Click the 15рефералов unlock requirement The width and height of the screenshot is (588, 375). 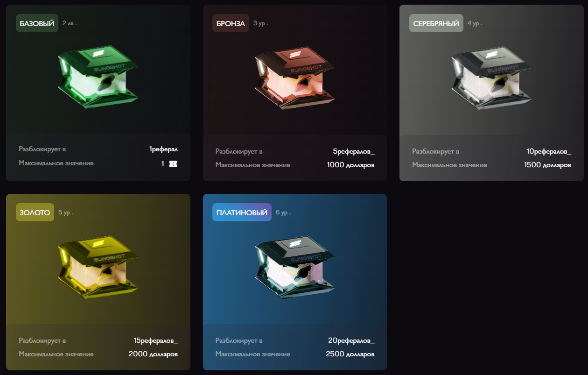(x=155, y=340)
